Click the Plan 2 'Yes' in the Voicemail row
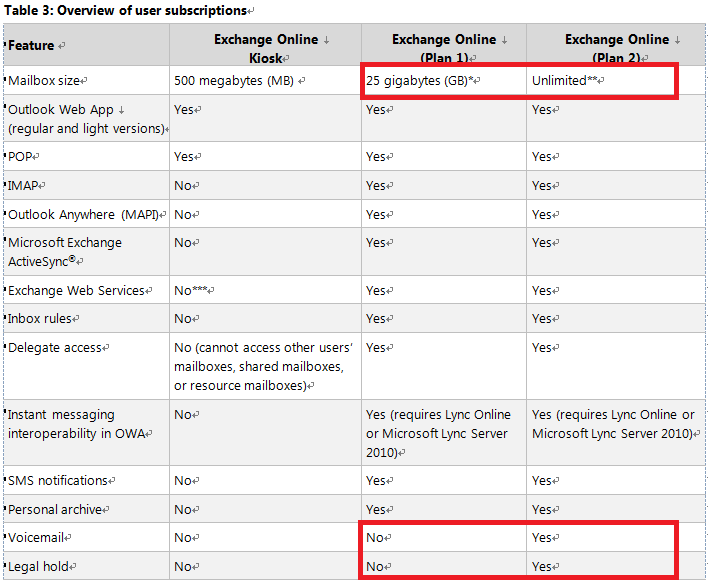 pyautogui.click(x=541, y=538)
